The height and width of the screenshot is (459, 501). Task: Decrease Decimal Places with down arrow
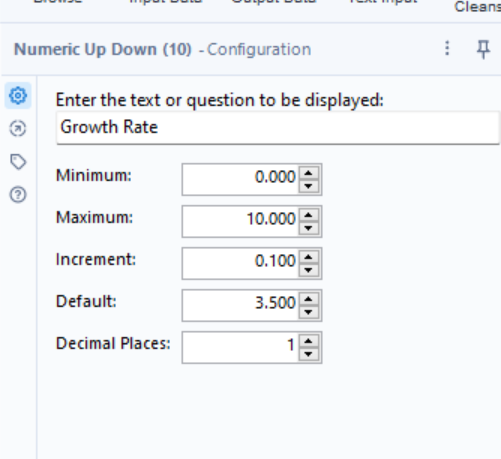tap(309, 354)
